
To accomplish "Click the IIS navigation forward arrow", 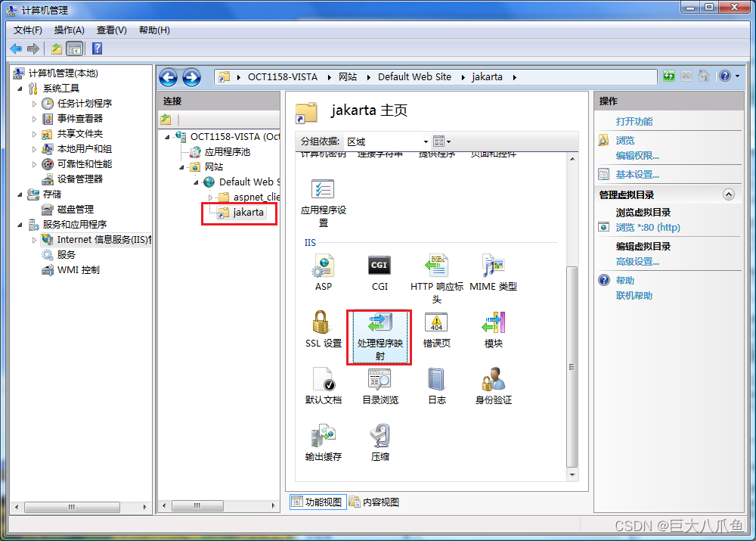I will pyautogui.click(x=191, y=77).
